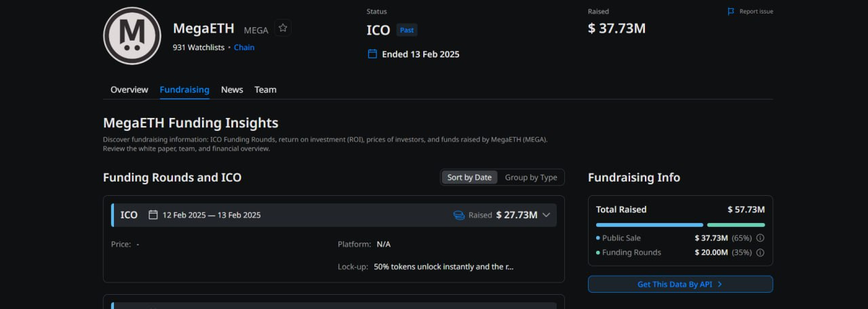Click the Report issue link
This screenshot has width=868, height=309.
click(x=756, y=12)
